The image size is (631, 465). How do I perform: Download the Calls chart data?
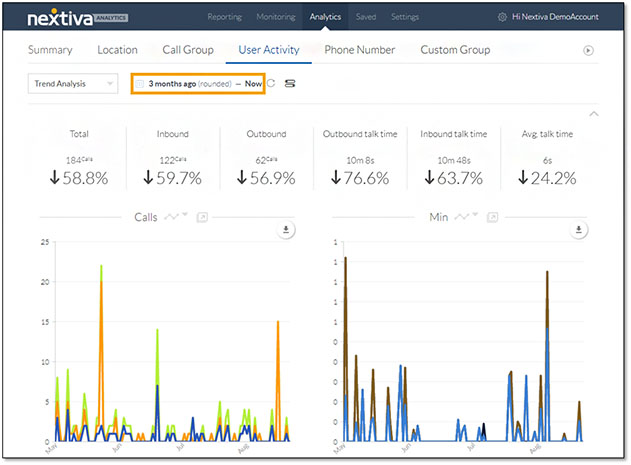tap(286, 230)
